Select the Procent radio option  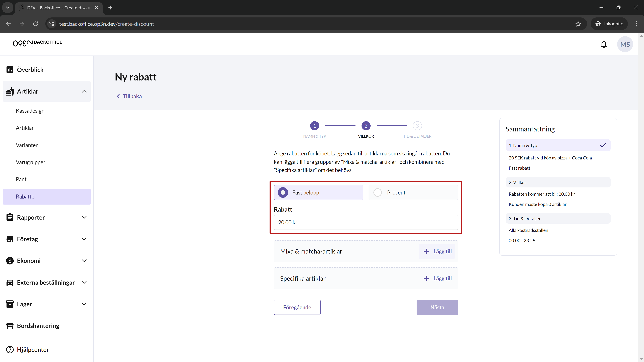pyautogui.click(x=413, y=192)
